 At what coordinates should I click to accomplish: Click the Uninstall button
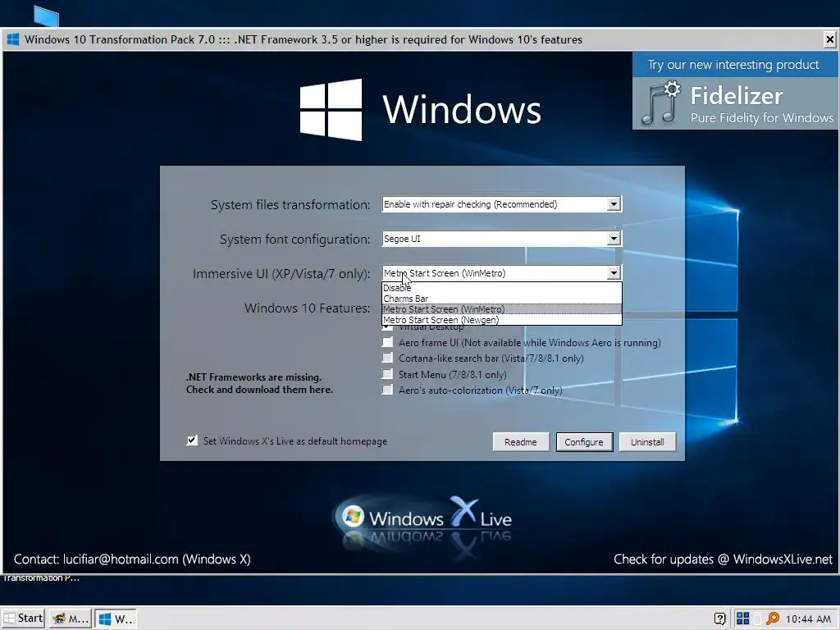(647, 442)
